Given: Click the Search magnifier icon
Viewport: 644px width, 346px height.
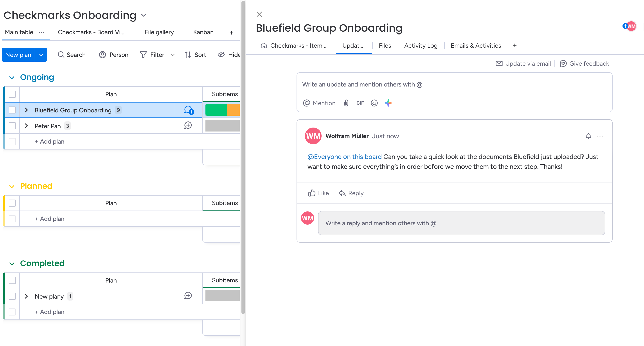Looking at the screenshot, I should (61, 54).
